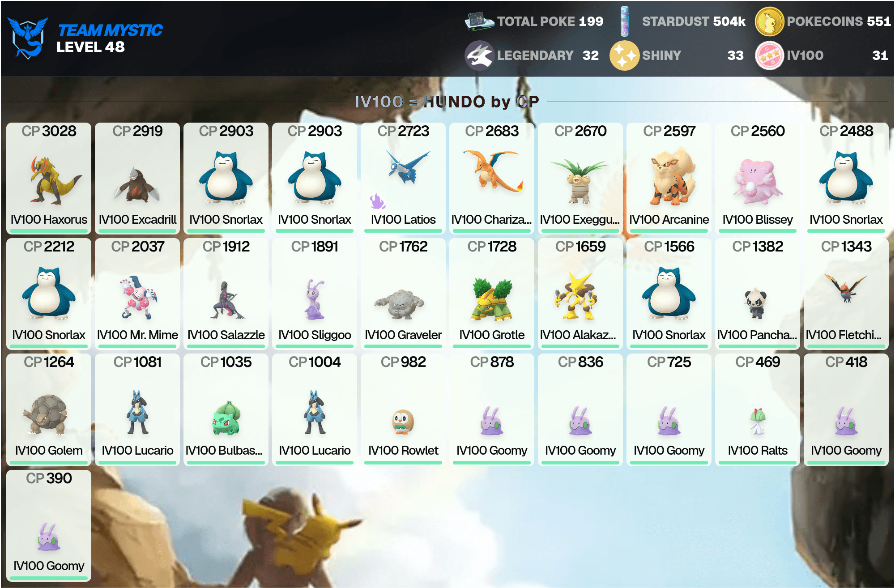Open the CP 2488 Snorlax card
The height and width of the screenshot is (588, 895).
point(846,178)
